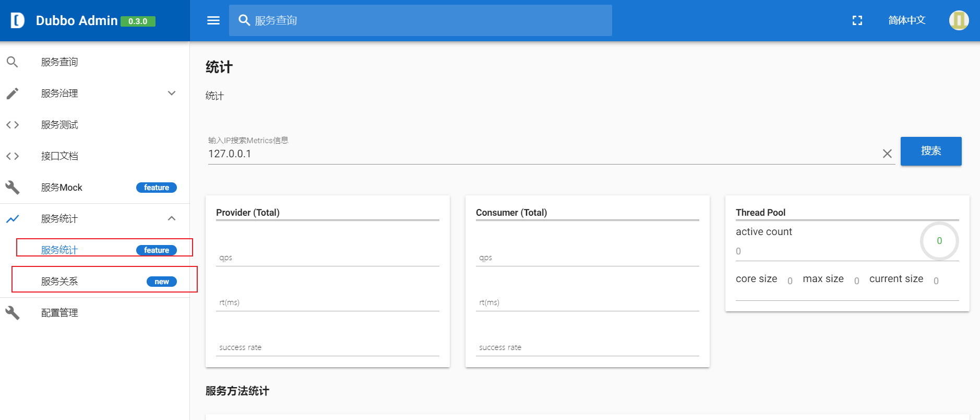The height and width of the screenshot is (420, 980).
Task: Click the fullscreen icon in header
Action: click(857, 20)
